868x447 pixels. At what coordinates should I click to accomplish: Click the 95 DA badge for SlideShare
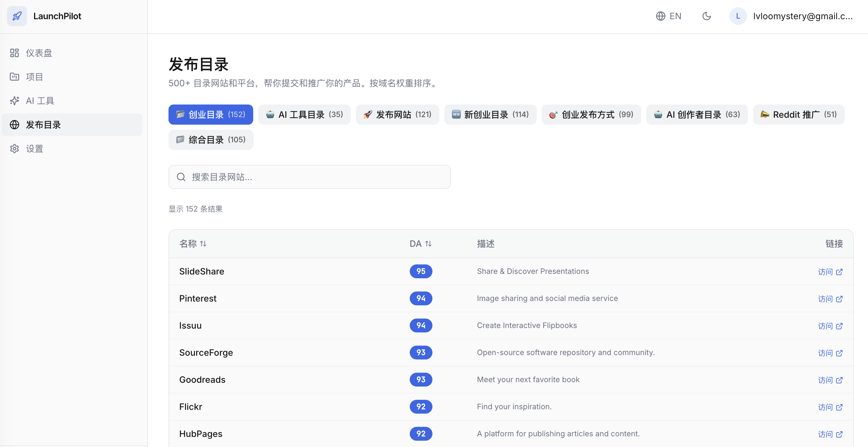tap(421, 271)
